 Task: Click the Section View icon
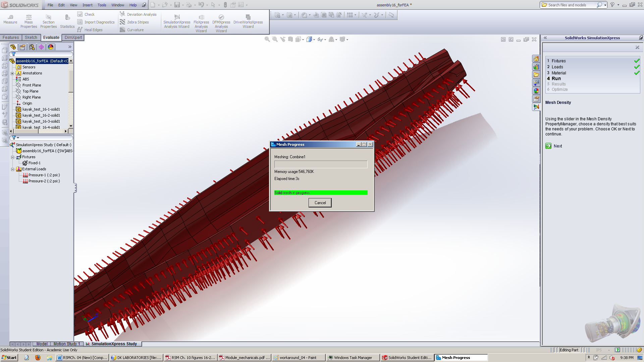coord(290,40)
